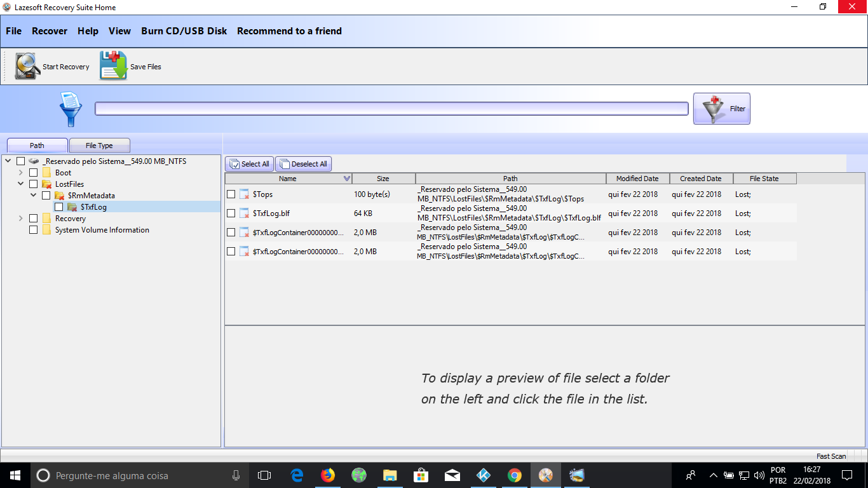Open the File menu
The height and width of the screenshot is (488, 868).
13,31
